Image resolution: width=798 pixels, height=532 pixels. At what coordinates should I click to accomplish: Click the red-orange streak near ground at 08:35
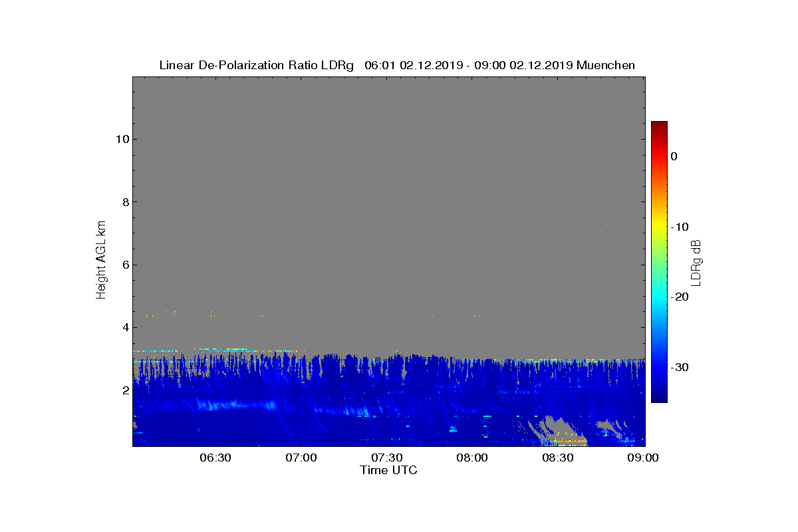[x=569, y=440]
